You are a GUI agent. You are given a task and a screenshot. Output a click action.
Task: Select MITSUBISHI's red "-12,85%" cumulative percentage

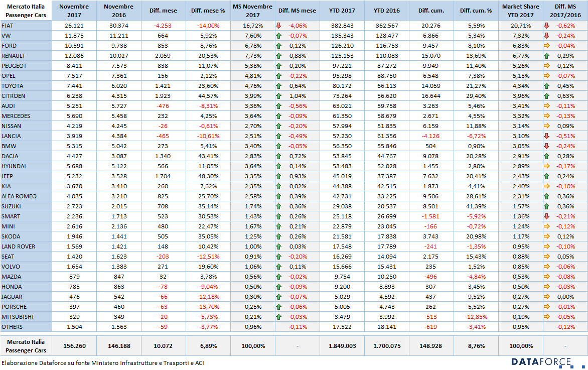(x=476, y=317)
